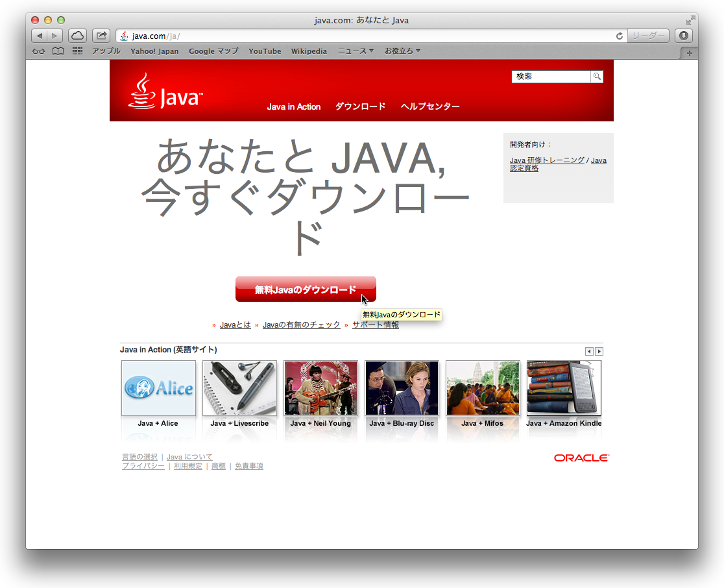Screen dimensions: 724x588
Task: Open Top Sites grid icon
Action: coord(77,51)
